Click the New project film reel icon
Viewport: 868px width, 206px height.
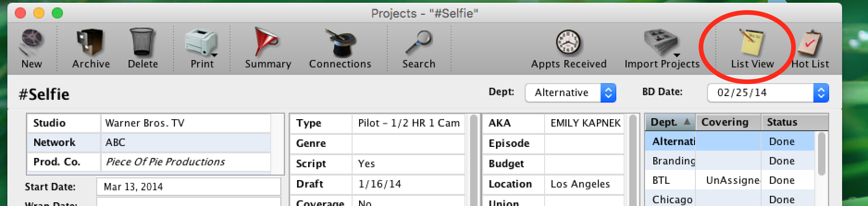click(31, 42)
